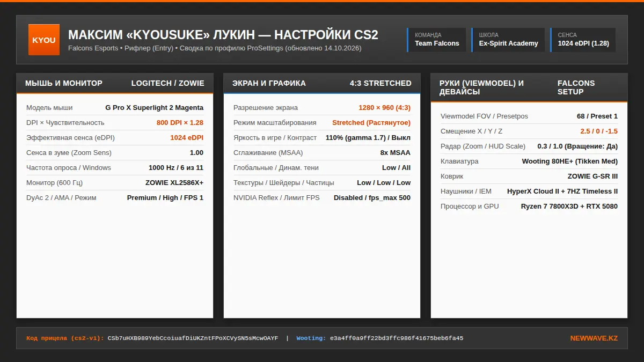Click the Эффективная сенса (eDPI) label

(70, 137)
